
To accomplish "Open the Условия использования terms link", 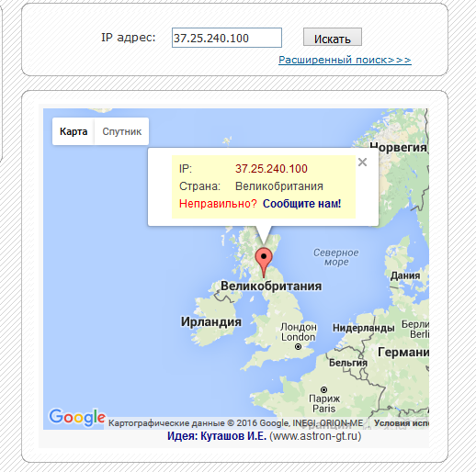I will [x=402, y=423].
